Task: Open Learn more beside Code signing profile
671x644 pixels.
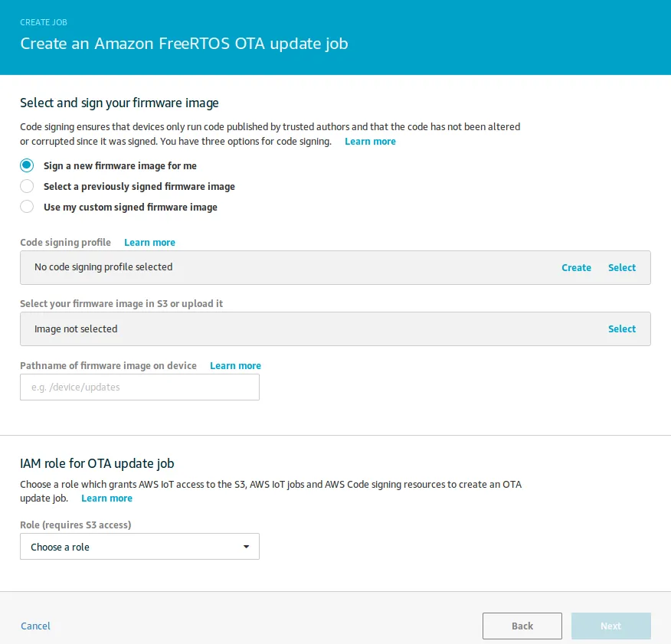Action: pyautogui.click(x=149, y=243)
